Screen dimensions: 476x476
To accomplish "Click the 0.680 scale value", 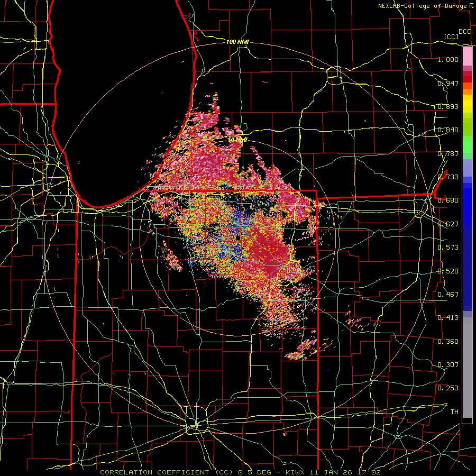I will pos(448,200).
